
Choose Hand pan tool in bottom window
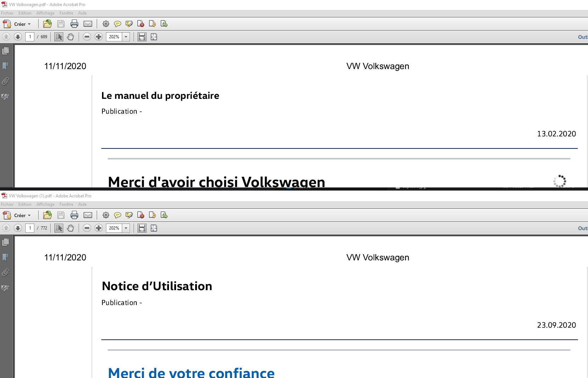(70, 228)
